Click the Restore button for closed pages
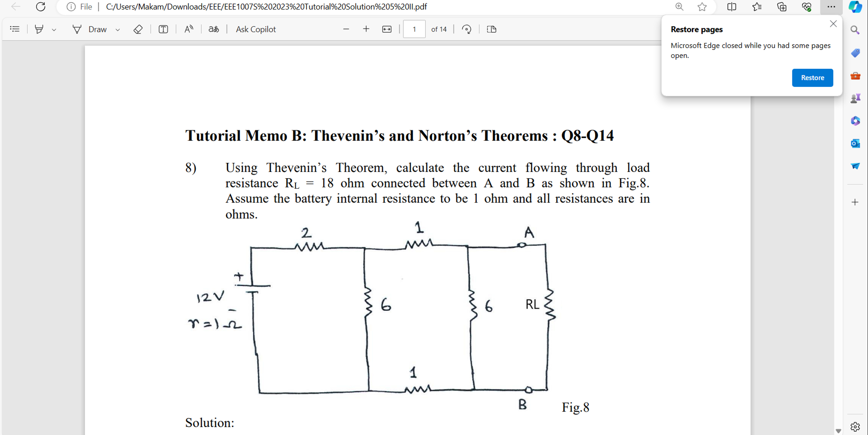Screen dimensions: 868x435 (x=812, y=77)
